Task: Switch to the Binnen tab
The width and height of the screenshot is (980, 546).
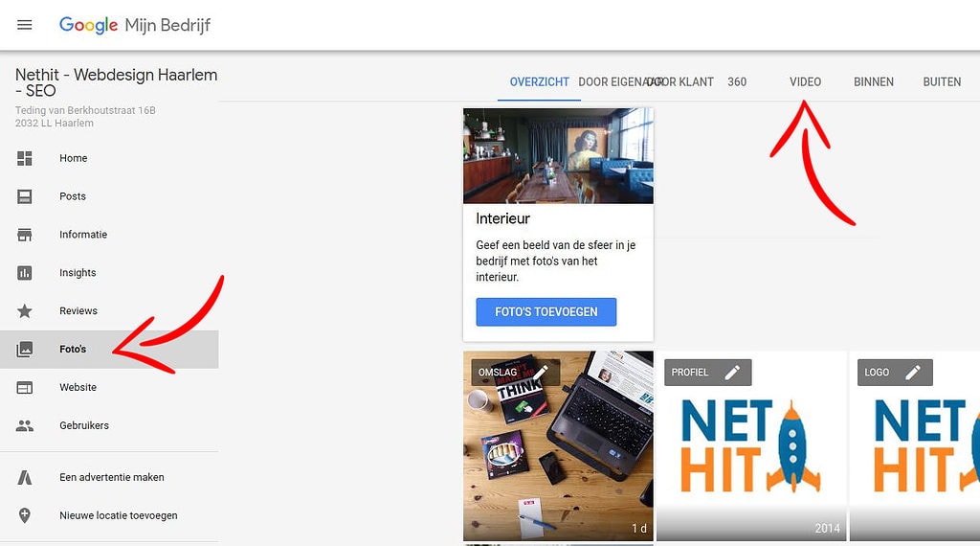Action: pos(873,82)
